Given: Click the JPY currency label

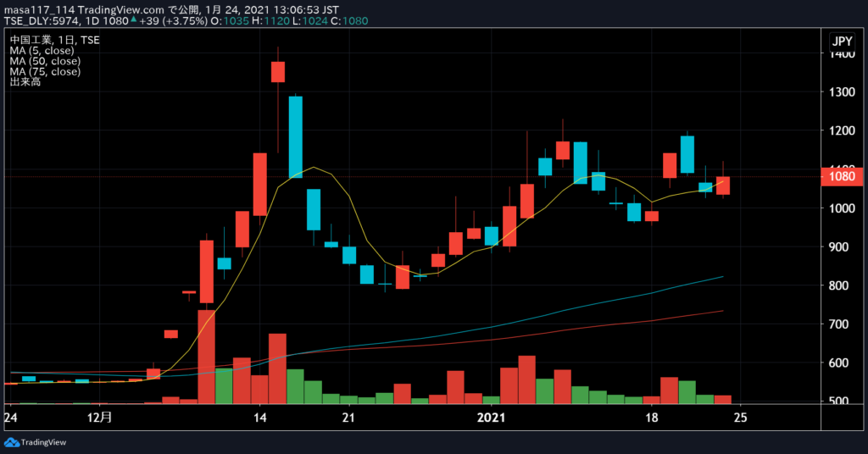Looking at the screenshot, I should coord(842,41).
